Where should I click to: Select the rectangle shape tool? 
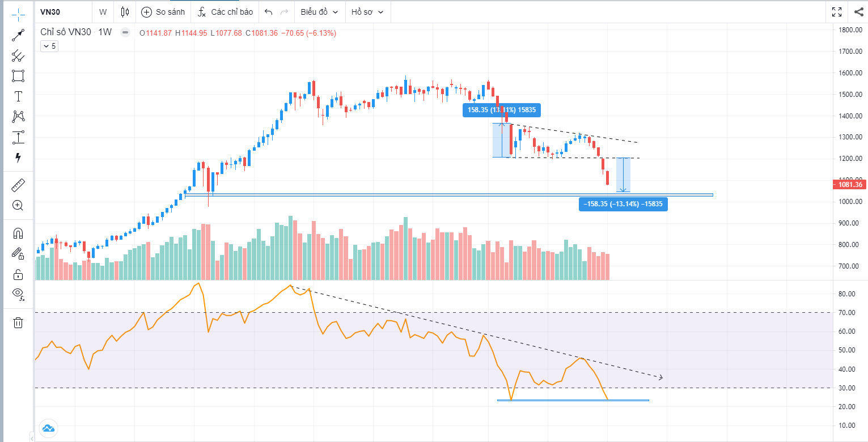tap(19, 76)
